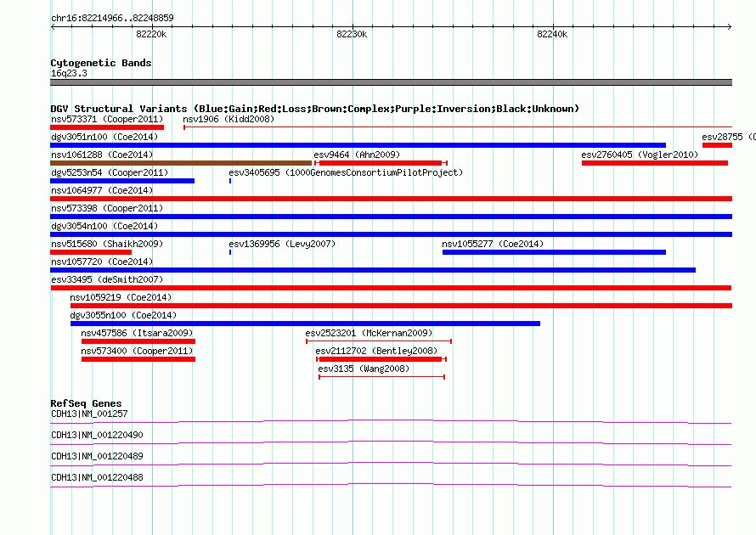Open dgv3051n100 (Coe2014) gain variant
The height and width of the screenshot is (535, 756).
[358, 145]
